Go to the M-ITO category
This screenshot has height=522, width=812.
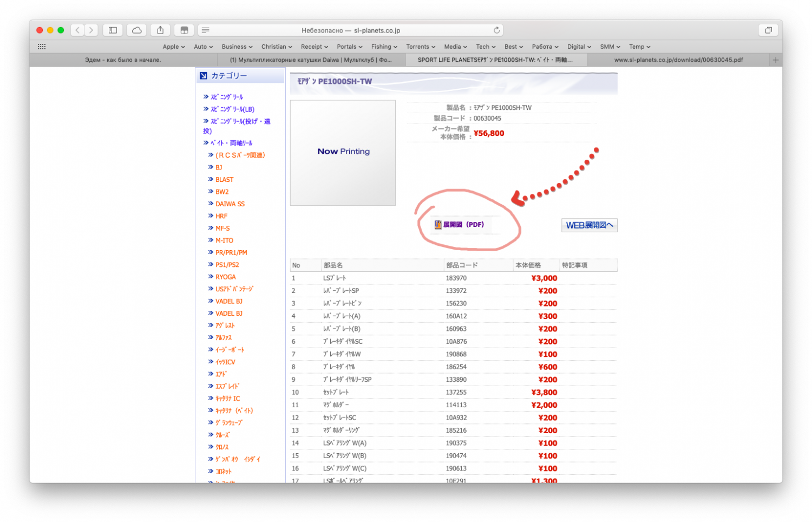pos(225,240)
